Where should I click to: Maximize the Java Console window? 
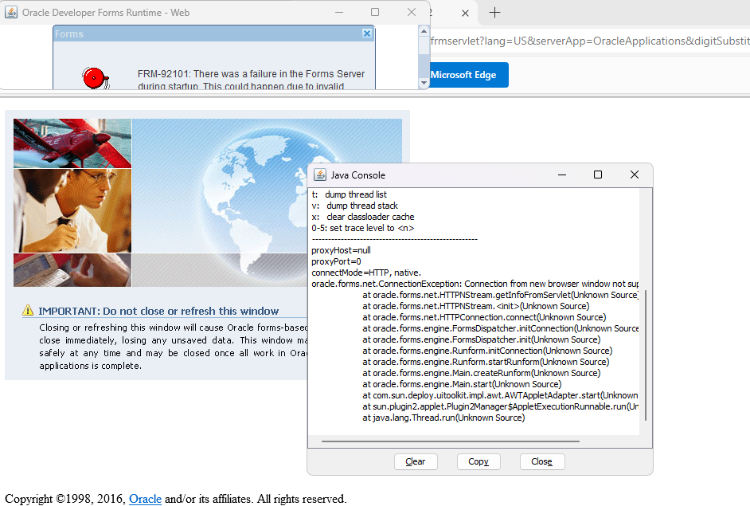(x=598, y=175)
